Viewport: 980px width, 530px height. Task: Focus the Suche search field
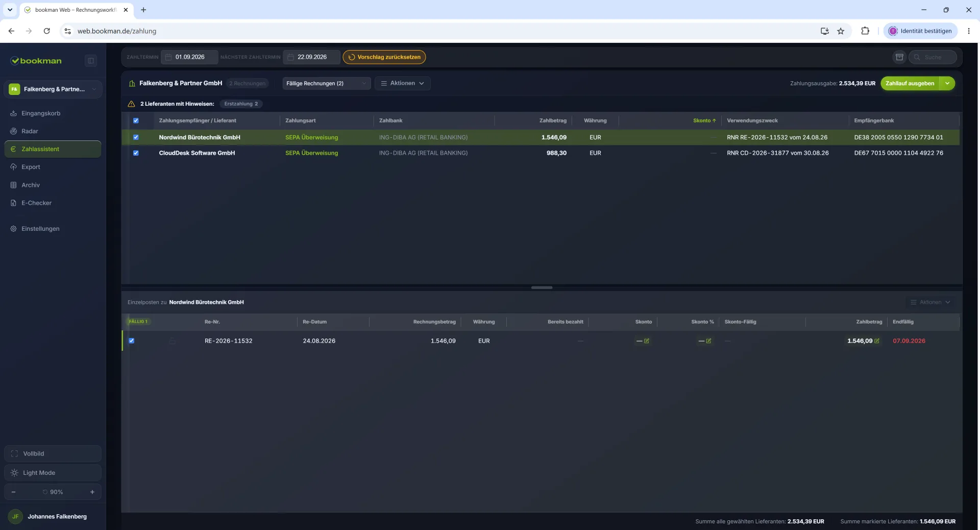click(933, 57)
